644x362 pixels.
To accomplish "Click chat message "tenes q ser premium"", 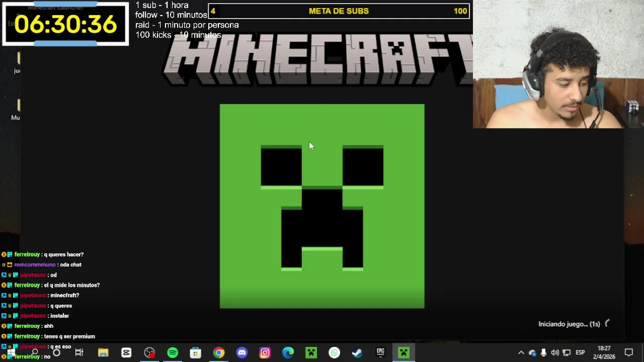I will point(69,336).
